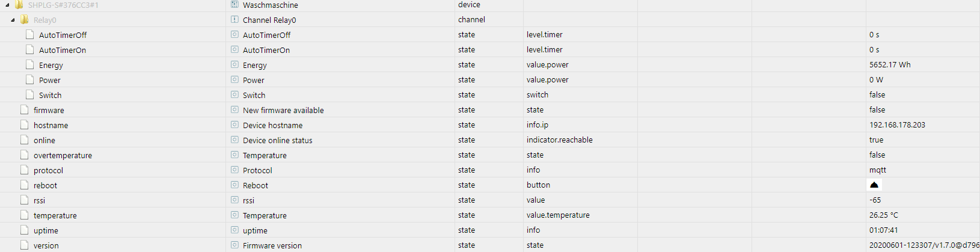Click the file icon next to uptime

pos(25,230)
